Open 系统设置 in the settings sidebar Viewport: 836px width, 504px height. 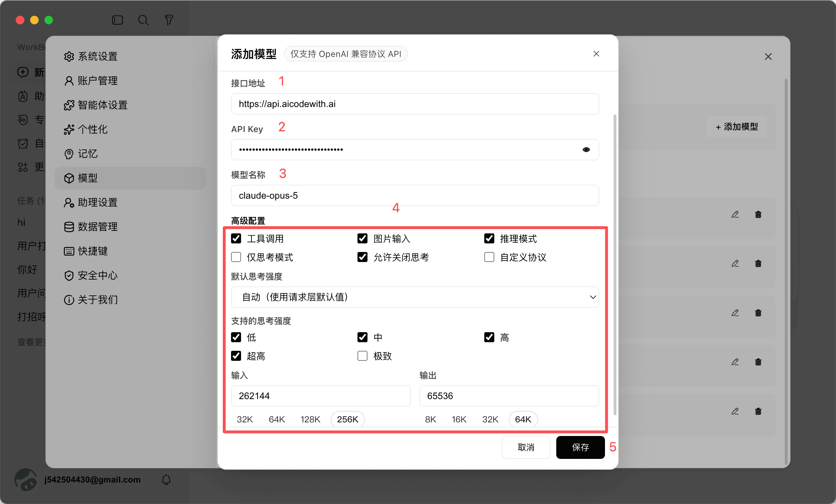130,56
